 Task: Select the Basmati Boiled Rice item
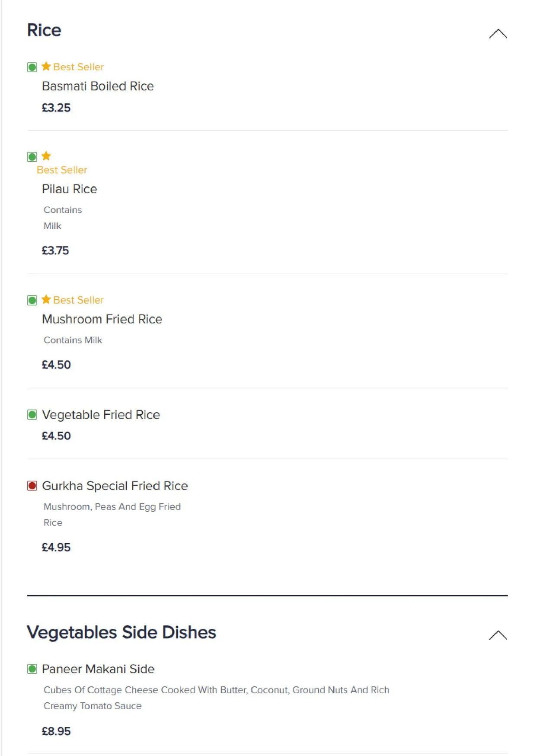(98, 86)
